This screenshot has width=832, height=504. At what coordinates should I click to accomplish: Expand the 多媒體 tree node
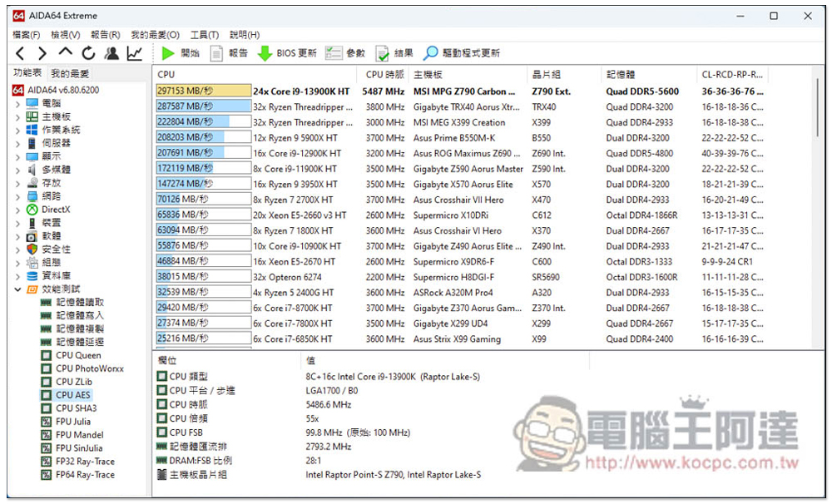(18, 170)
